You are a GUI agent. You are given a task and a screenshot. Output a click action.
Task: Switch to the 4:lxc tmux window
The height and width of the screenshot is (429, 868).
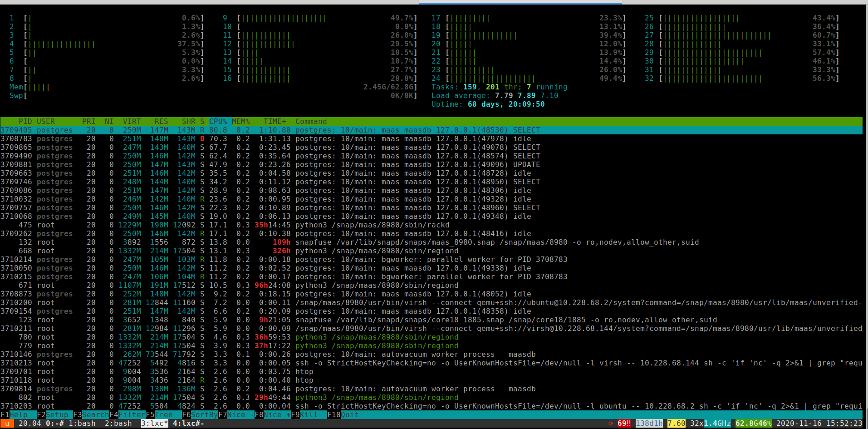click(188, 424)
